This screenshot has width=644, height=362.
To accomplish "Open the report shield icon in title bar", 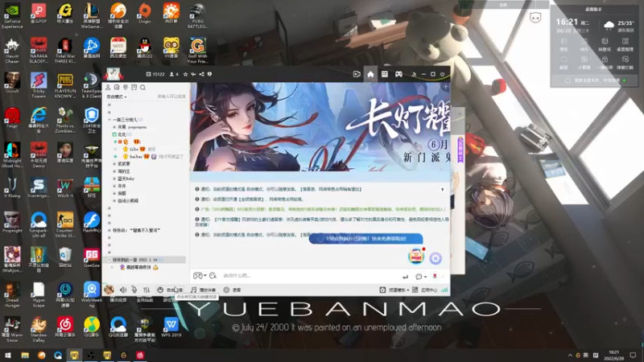I will [x=209, y=74].
